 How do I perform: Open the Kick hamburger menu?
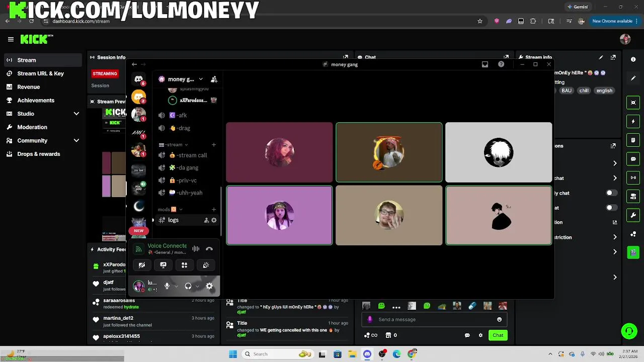[x=11, y=39]
